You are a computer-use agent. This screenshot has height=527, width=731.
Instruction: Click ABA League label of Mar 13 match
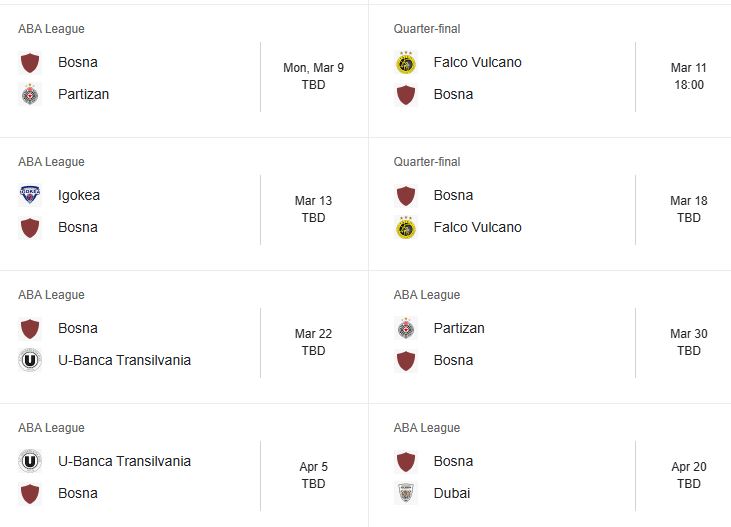pyautogui.click(x=51, y=162)
